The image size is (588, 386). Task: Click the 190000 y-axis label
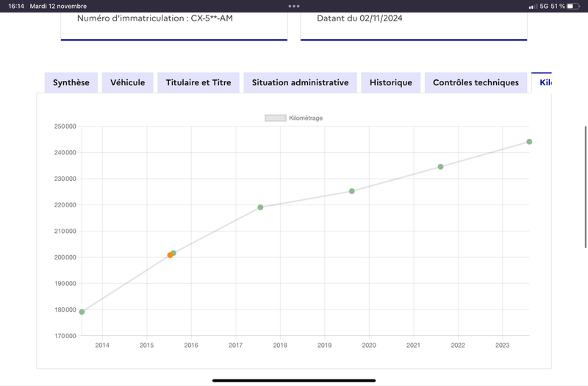[x=65, y=284]
